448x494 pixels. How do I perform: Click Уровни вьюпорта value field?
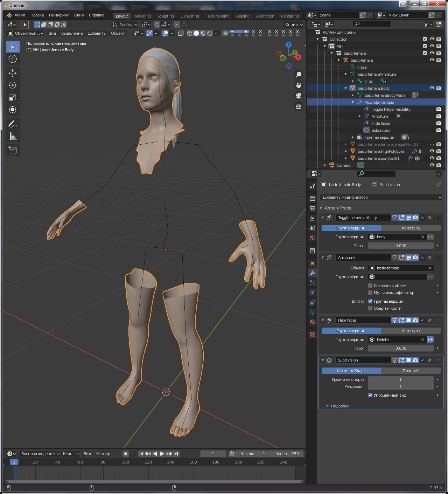coord(401,379)
